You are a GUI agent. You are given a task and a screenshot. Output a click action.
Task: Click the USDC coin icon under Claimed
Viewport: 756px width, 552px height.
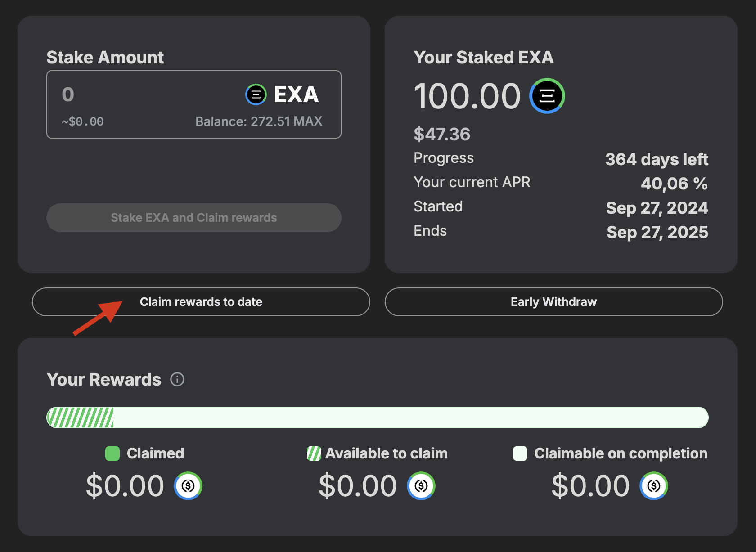[188, 486]
